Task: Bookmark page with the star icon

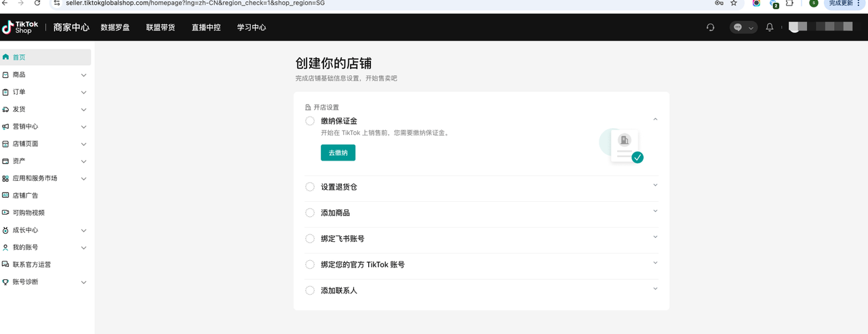Action: 733,3
